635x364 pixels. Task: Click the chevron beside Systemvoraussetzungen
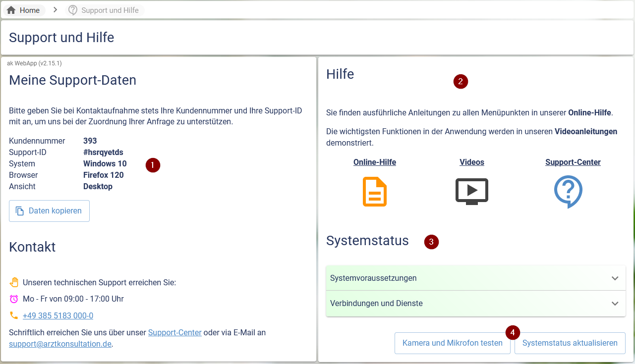[x=615, y=278]
